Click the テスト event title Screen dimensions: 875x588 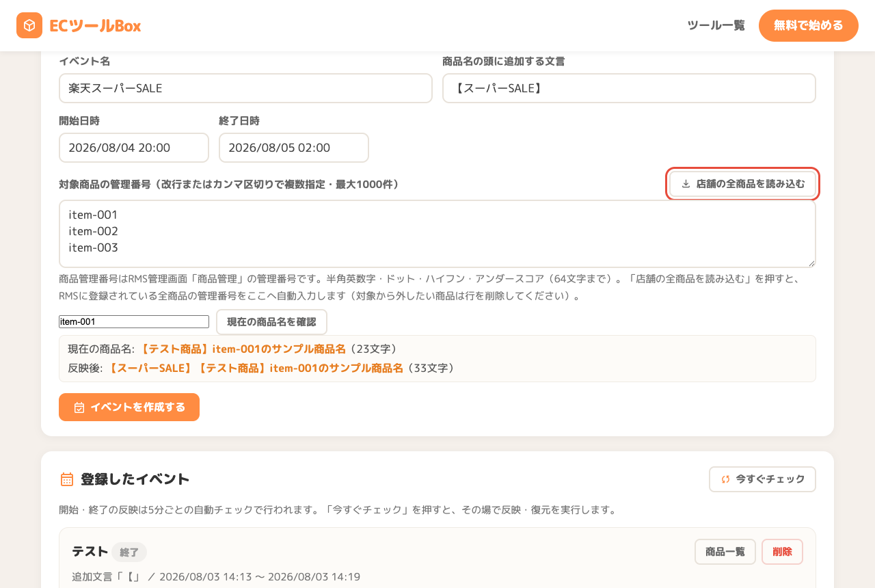(x=90, y=551)
